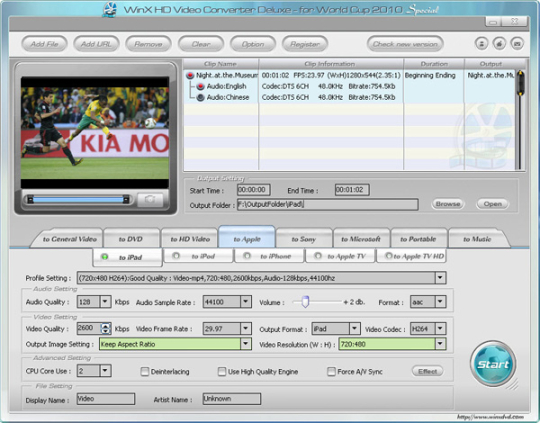
Task: Click the person icon in top toolbar
Action: pyautogui.click(x=481, y=44)
